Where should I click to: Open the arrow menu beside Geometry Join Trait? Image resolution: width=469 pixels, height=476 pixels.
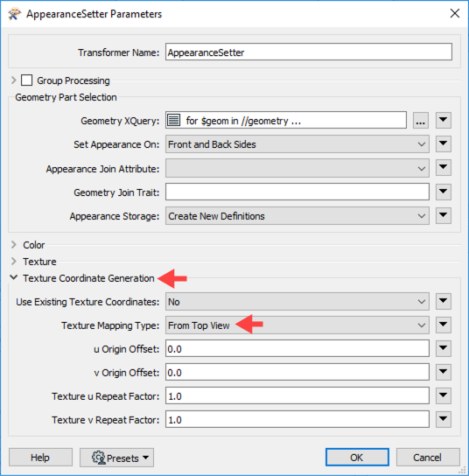click(444, 192)
